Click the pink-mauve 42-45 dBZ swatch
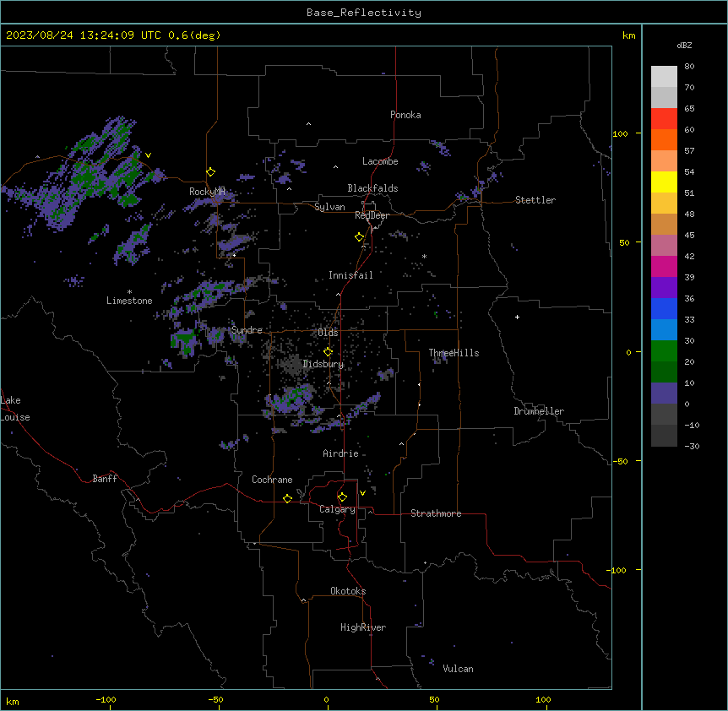The height and width of the screenshot is (711, 728). click(x=664, y=246)
